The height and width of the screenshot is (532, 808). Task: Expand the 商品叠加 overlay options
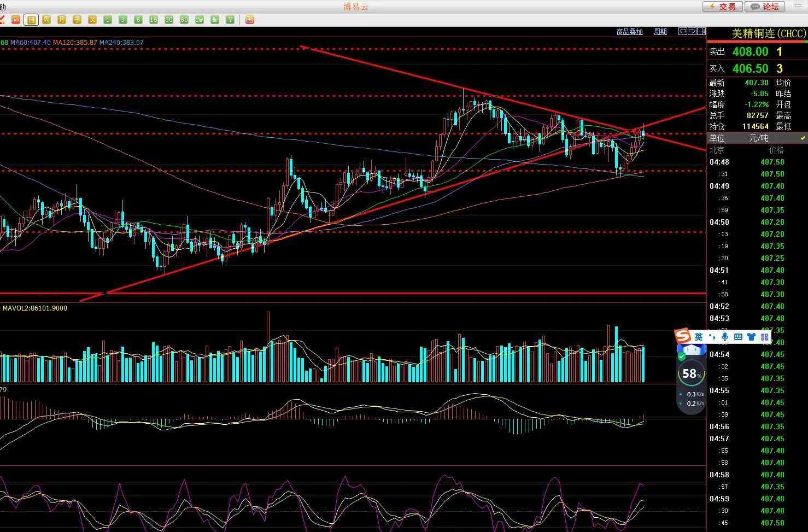click(629, 32)
